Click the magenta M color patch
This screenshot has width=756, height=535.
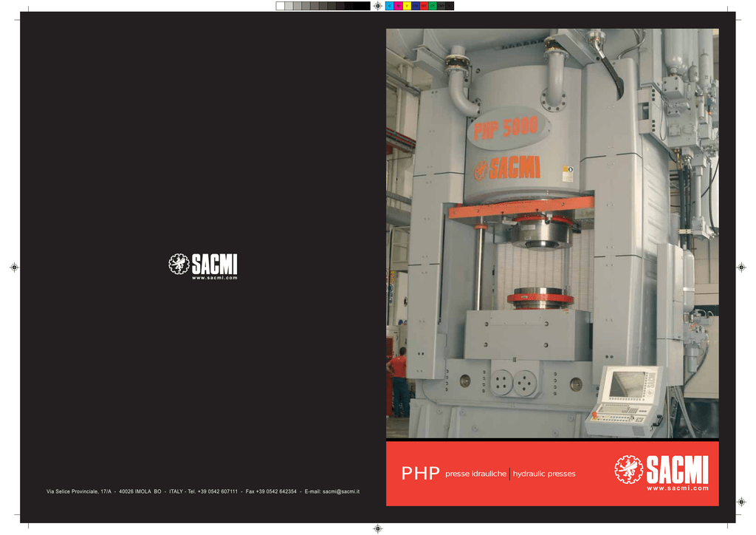click(398, 6)
